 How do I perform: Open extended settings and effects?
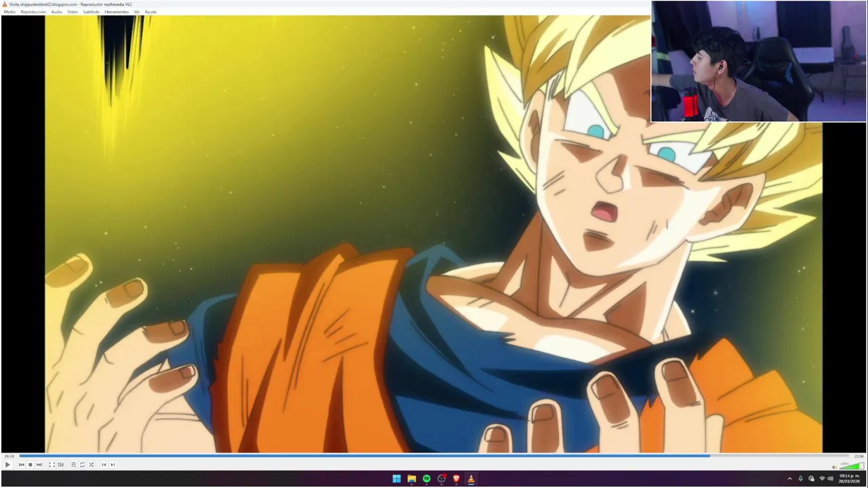click(60, 464)
